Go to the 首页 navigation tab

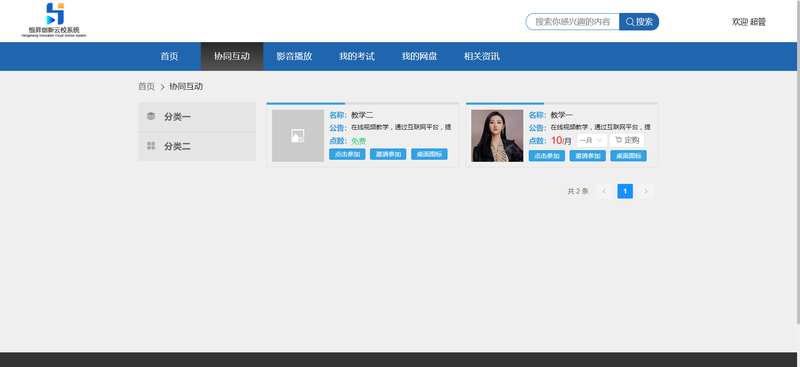(x=169, y=56)
